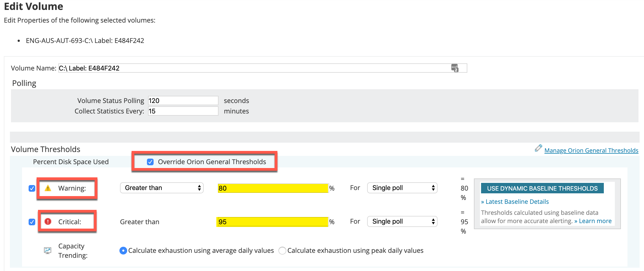Uncheck the Critical threshold checkbox
Image resolution: width=644 pixels, height=271 pixels.
[x=32, y=222]
